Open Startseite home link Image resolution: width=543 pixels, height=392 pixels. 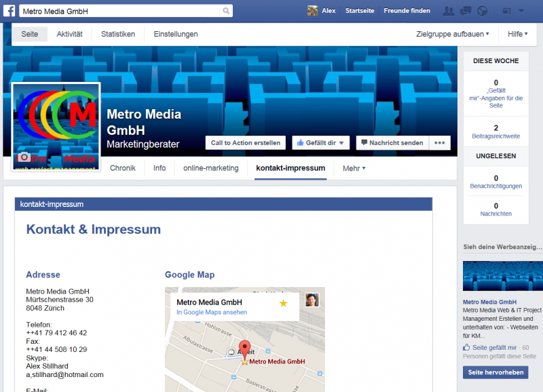click(x=360, y=11)
